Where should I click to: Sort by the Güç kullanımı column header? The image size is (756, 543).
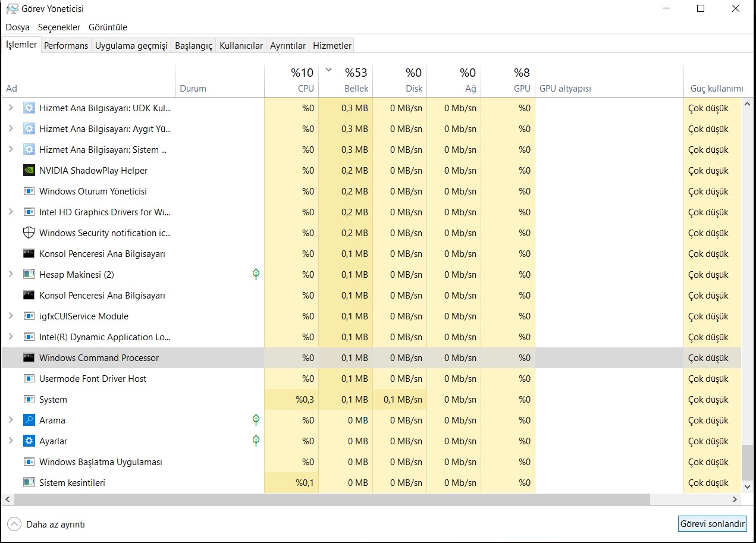tap(717, 81)
